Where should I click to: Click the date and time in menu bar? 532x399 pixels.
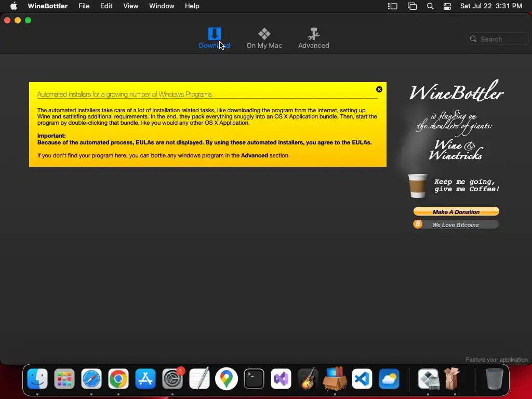(491, 6)
